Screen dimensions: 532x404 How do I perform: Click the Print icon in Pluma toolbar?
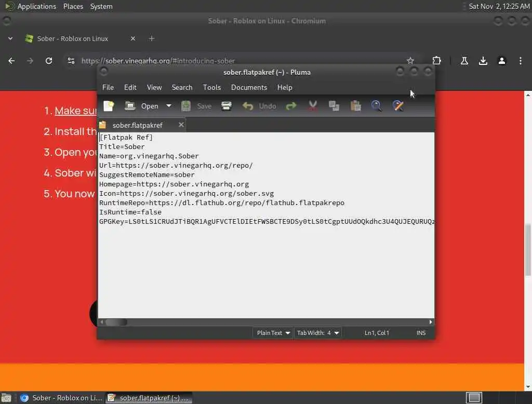(x=227, y=106)
